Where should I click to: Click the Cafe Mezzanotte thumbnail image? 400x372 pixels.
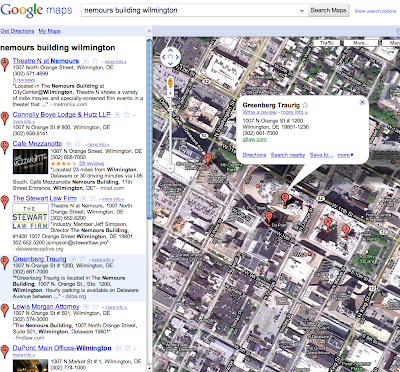coord(31,161)
